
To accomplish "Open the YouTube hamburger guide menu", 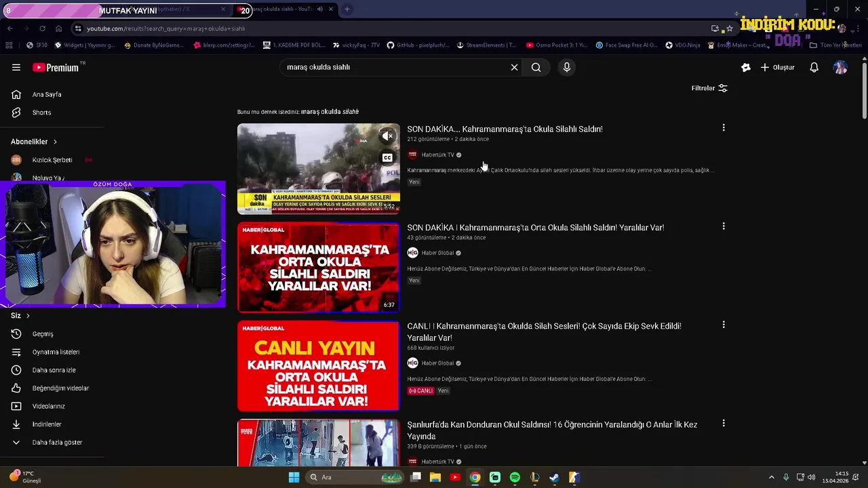I will [16, 67].
